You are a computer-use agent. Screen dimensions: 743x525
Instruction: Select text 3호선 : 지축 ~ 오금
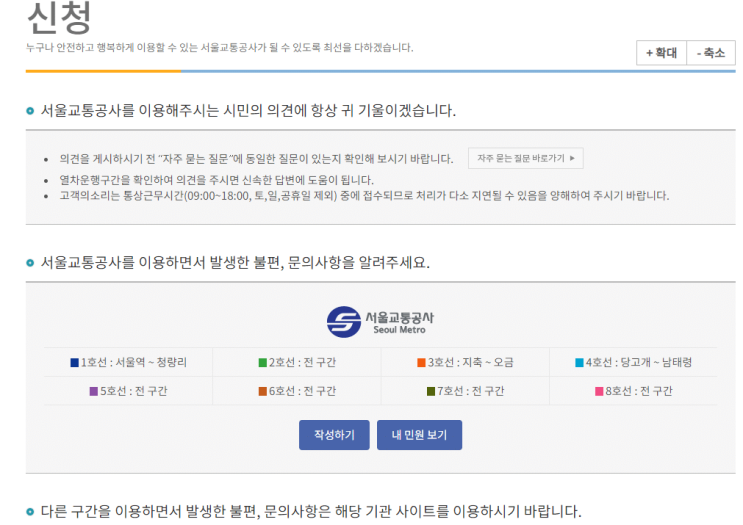click(471, 362)
